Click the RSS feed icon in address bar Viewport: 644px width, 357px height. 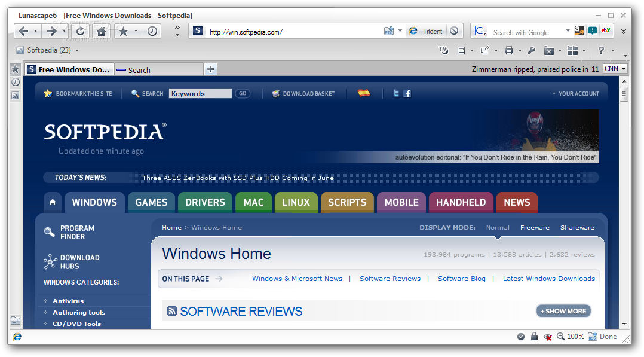(x=388, y=31)
